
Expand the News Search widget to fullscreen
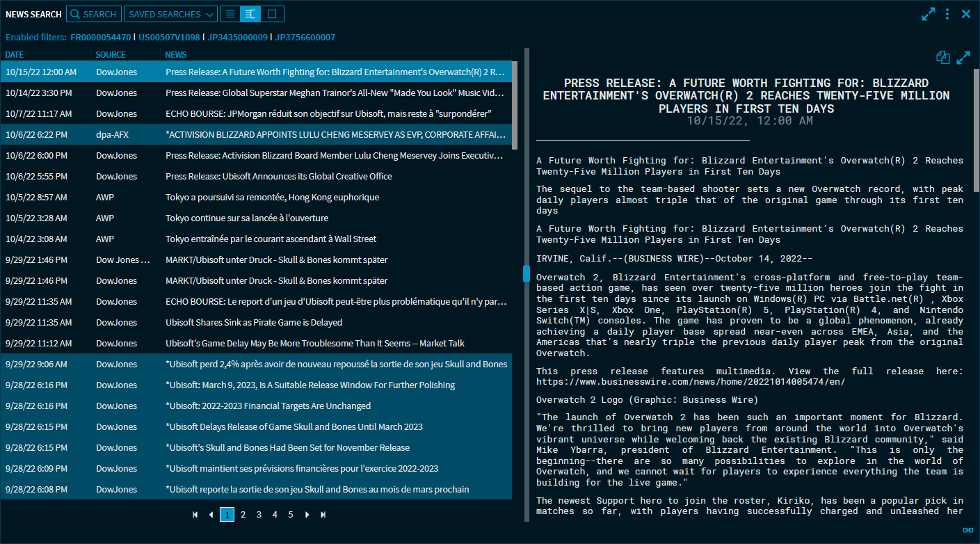(928, 14)
